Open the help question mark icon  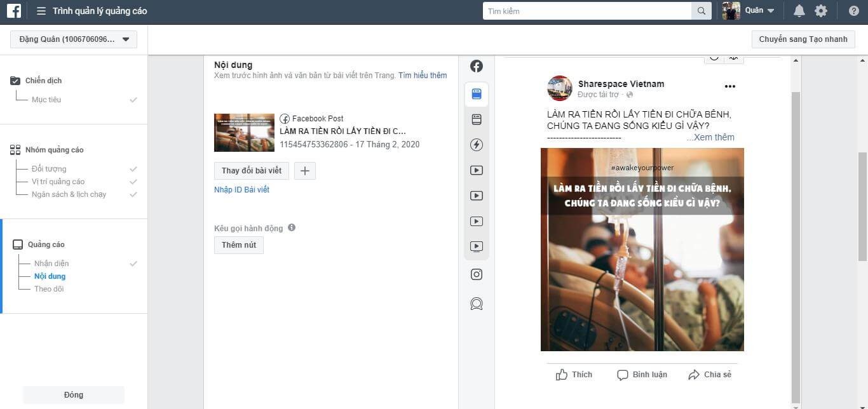(x=853, y=11)
